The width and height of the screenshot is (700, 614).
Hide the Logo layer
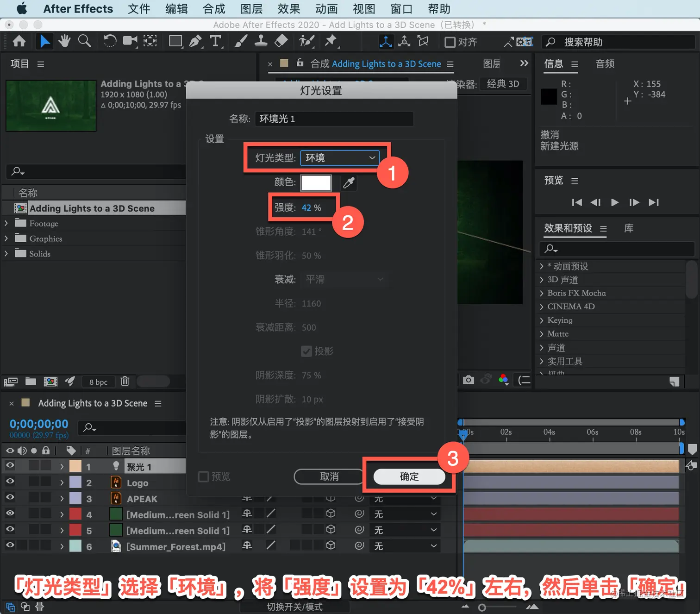coord(10,482)
